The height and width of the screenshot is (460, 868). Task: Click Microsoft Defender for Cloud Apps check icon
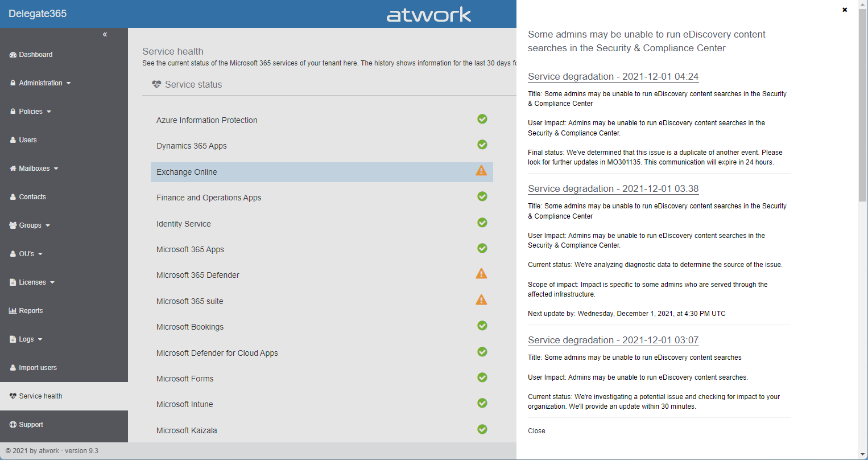pyautogui.click(x=482, y=352)
